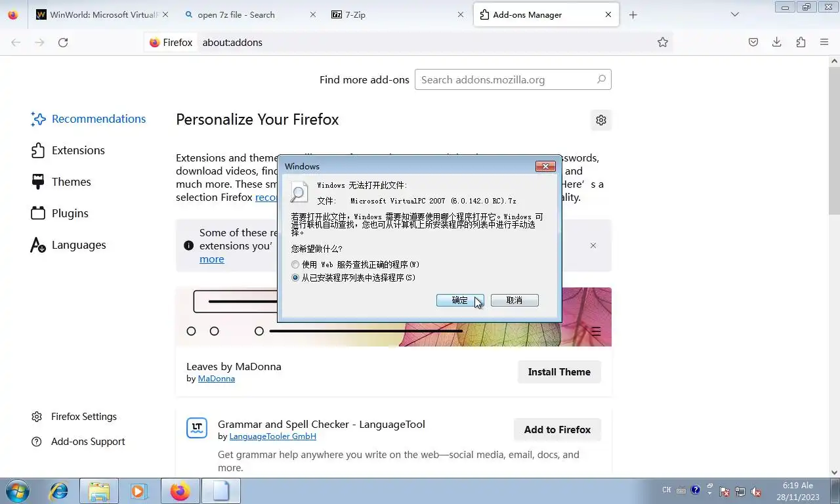
Task: Select the Add-ons Manager tab
Action: (x=546, y=14)
